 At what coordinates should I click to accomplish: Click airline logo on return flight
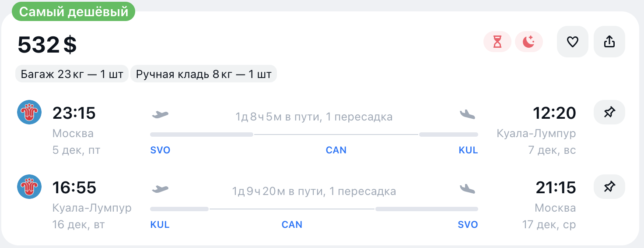(29, 187)
